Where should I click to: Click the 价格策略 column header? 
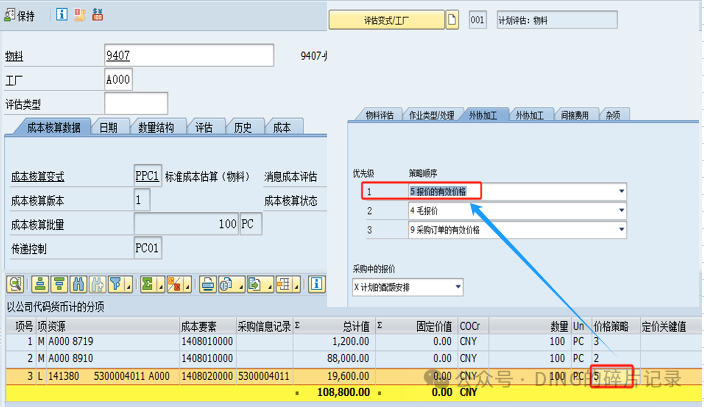(616, 326)
